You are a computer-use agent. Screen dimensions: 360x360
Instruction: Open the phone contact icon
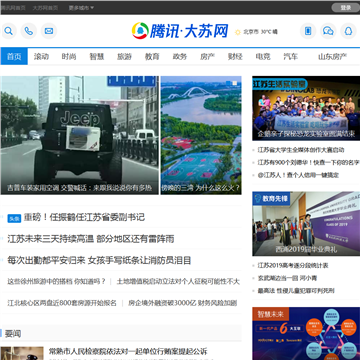coord(29,31)
